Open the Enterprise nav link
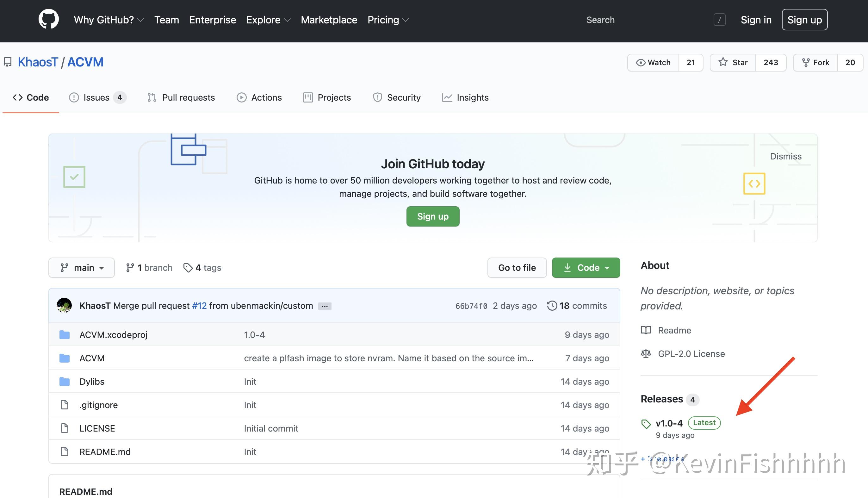Image resolution: width=868 pixels, height=498 pixels. point(213,20)
